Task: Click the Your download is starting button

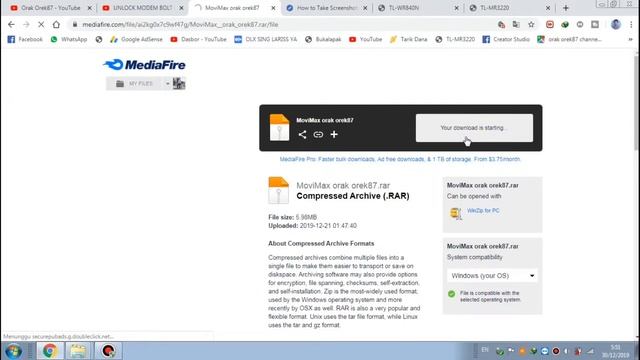Action: (474, 128)
